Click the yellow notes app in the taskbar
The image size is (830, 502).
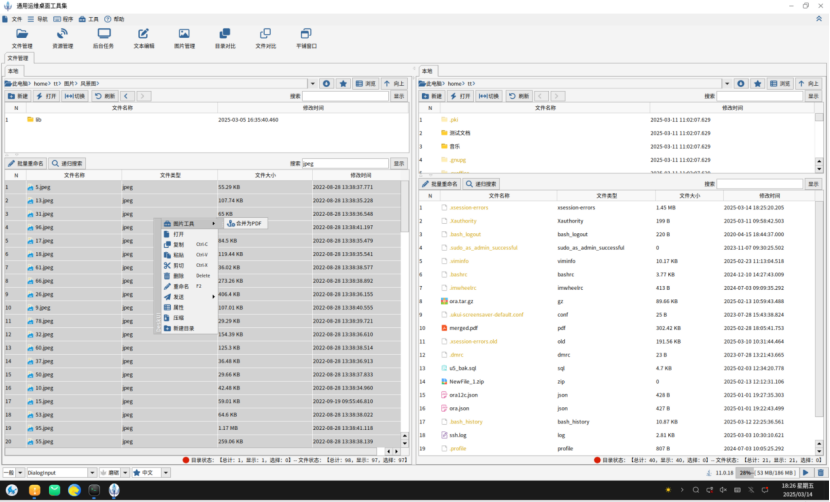(34, 490)
